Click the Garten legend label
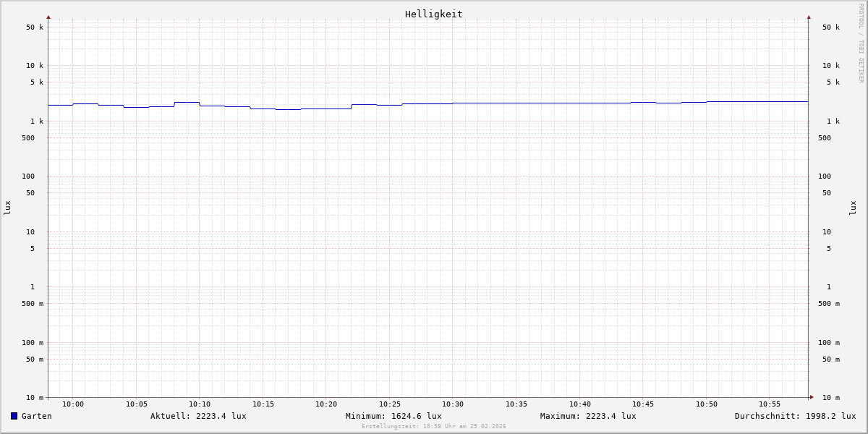Viewport: 868px width, 434px height. [x=36, y=416]
